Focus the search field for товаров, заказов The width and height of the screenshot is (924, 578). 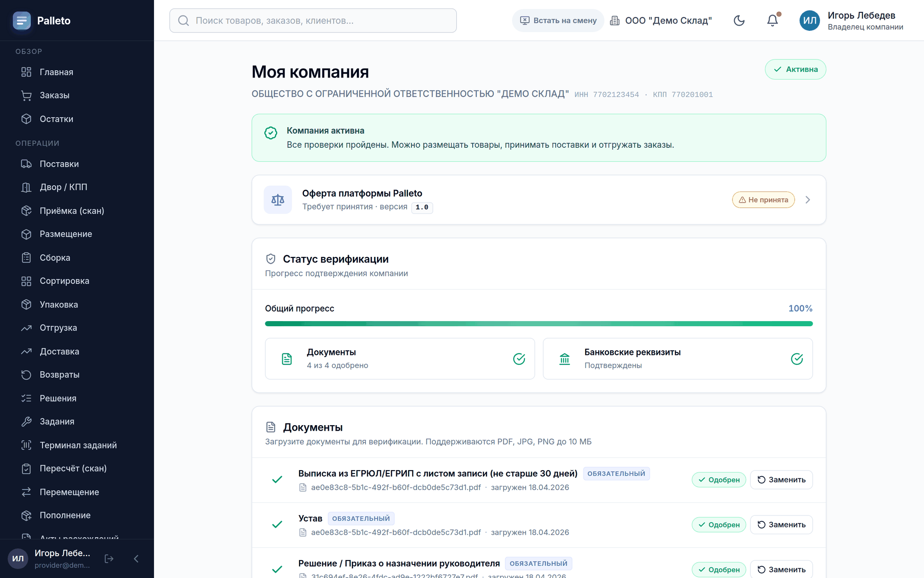[x=313, y=21]
